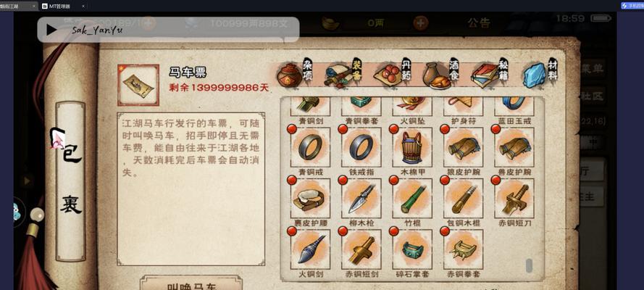Click the play button next to Sak_YanYu
Screen dimensions: 644x290
coord(51,30)
